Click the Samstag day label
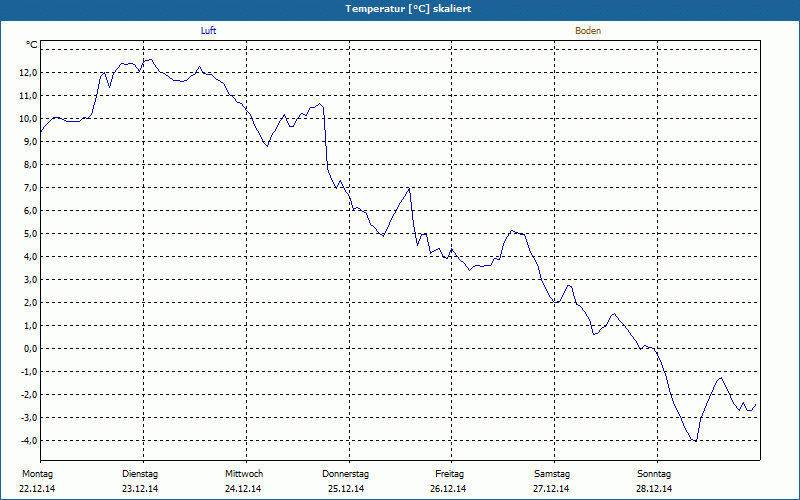800x500 pixels. point(552,474)
